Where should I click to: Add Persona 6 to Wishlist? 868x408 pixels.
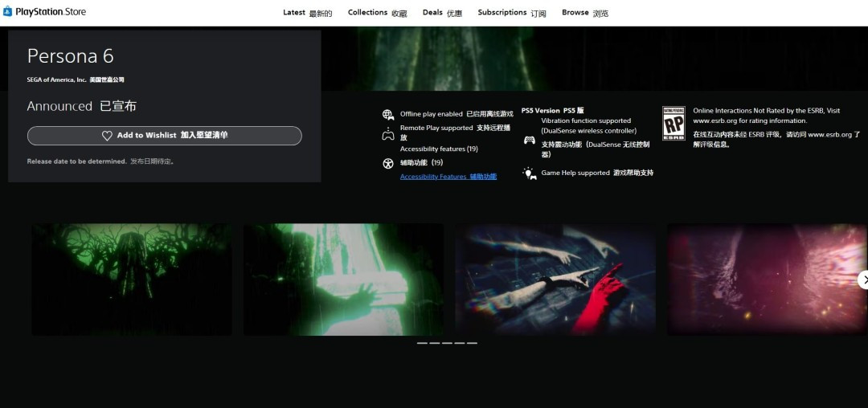point(165,136)
